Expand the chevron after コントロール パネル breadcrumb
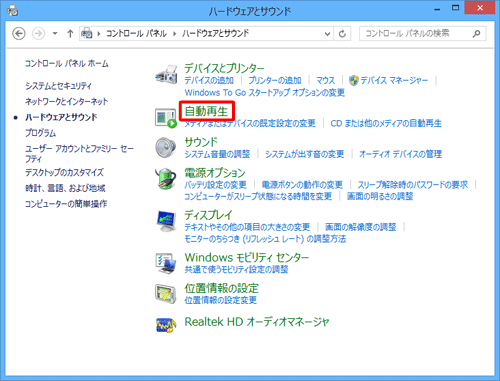This screenshot has height=381, width=500. click(x=174, y=34)
